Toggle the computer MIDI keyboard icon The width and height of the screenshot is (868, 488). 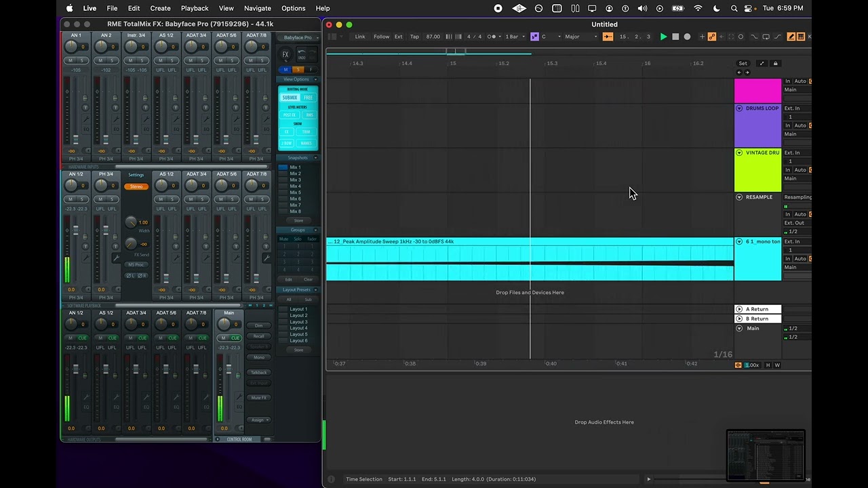tap(801, 37)
